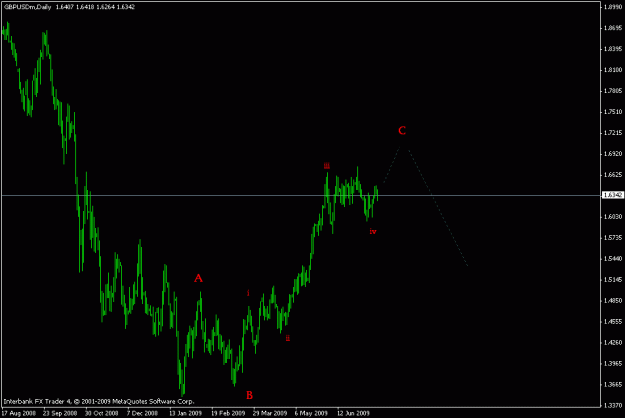Click the 1.4850 price axis label
Image resolution: width=625 pixels, height=418 pixels.
613,301
